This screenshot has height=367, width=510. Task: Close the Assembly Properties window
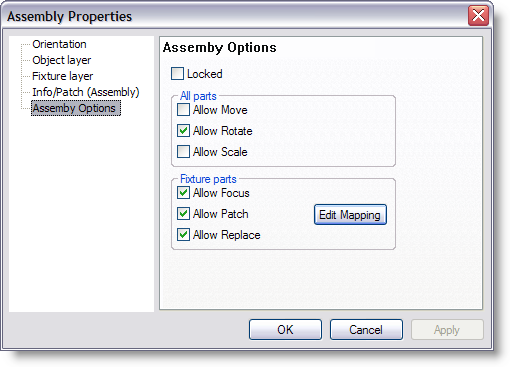(478, 16)
